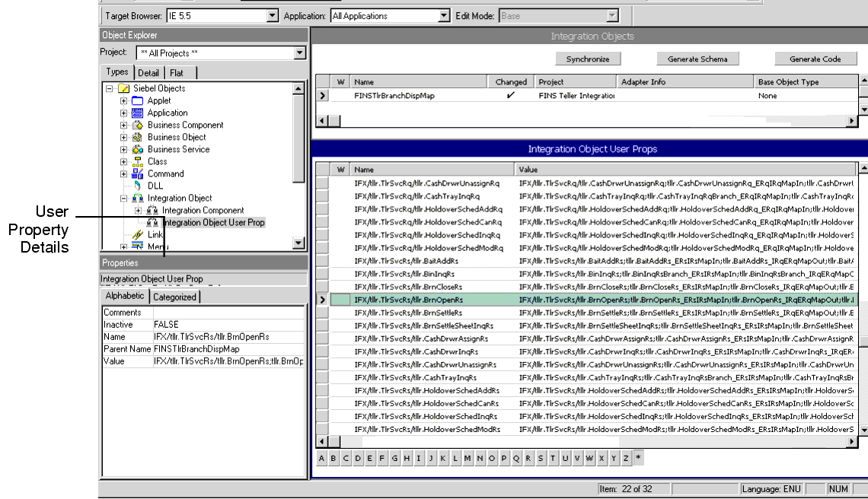Click the Synchronize button
The height and width of the screenshot is (499, 868).
click(x=588, y=59)
